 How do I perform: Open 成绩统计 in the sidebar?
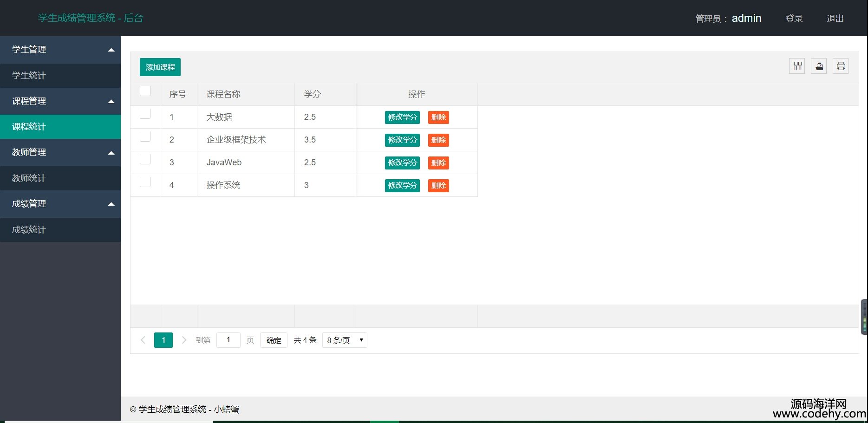pyautogui.click(x=60, y=229)
